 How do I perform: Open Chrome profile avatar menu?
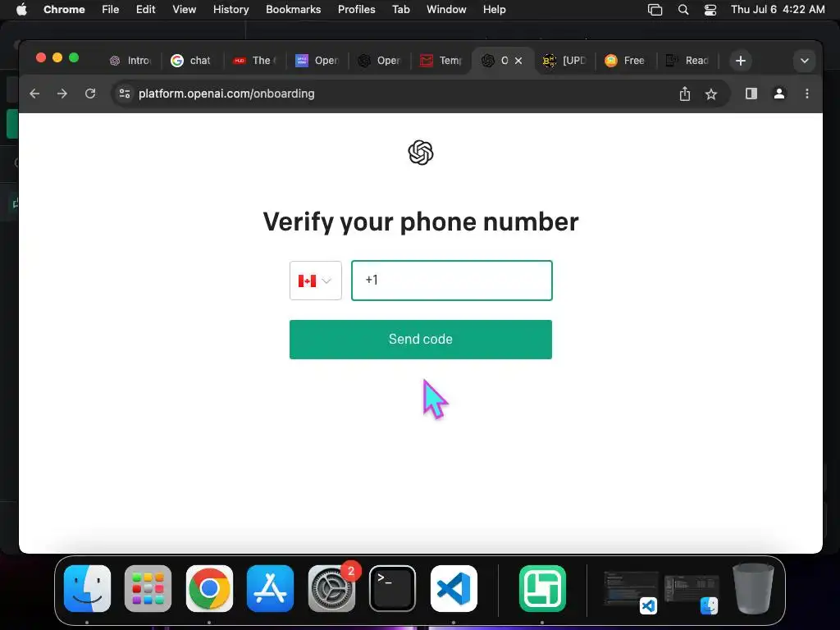click(779, 94)
